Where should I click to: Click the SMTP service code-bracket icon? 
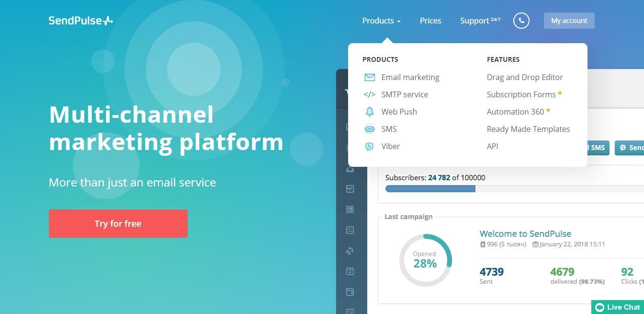[370, 94]
